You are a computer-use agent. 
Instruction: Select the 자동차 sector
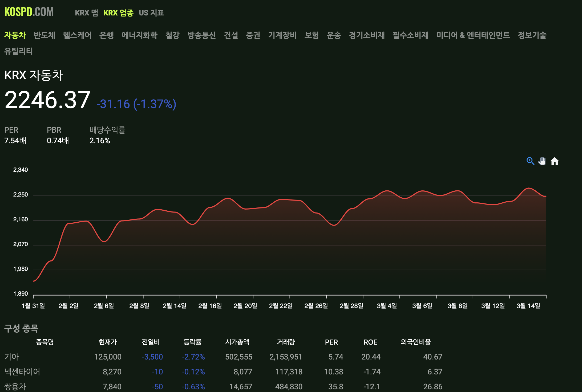pos(15,35)
